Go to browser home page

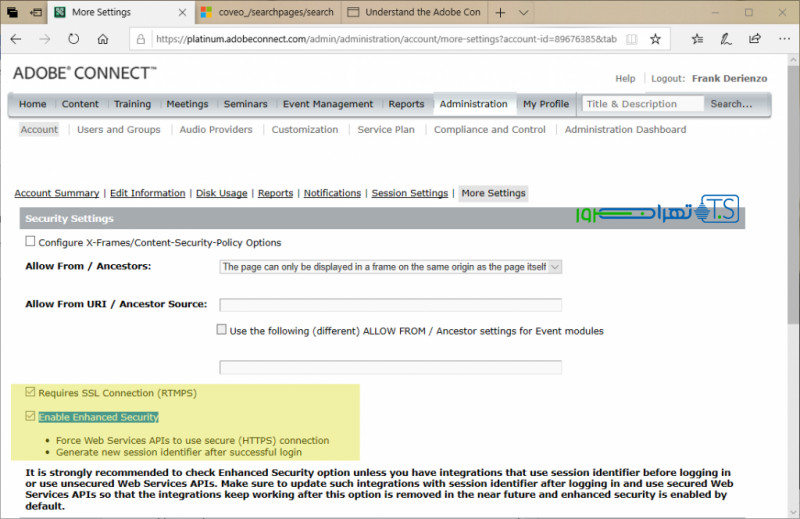102,39
